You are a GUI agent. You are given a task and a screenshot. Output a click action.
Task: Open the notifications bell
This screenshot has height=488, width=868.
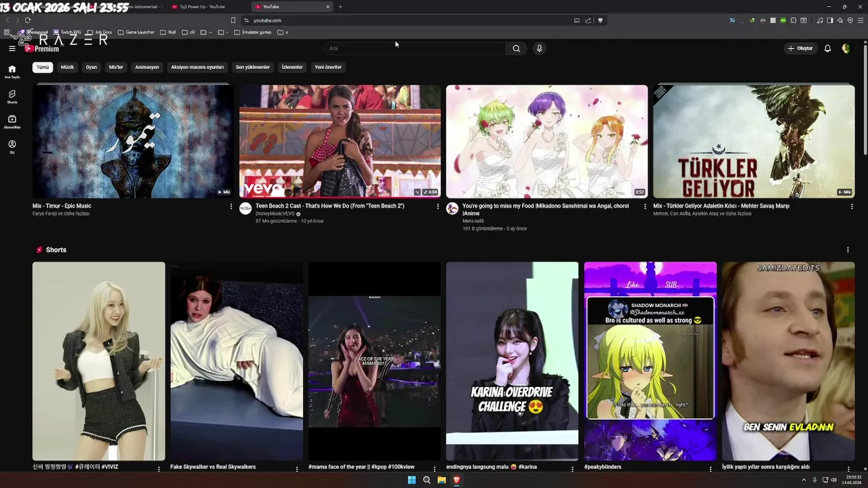point(827,48)
